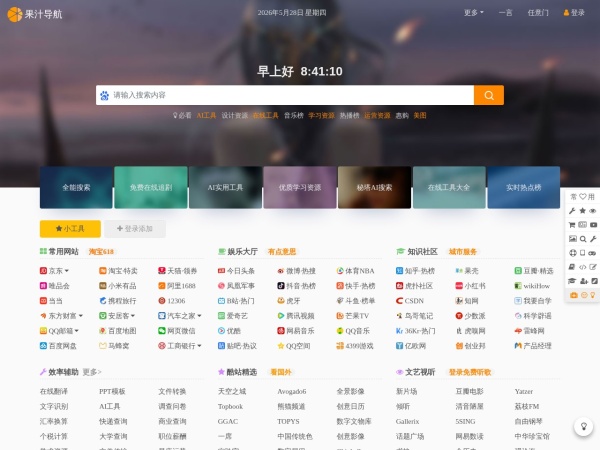Open 任意门 in the top navigation
Image resolution: width=600 pixels, height=450 pixels.
pyautogui.click(x=538, y=13)
